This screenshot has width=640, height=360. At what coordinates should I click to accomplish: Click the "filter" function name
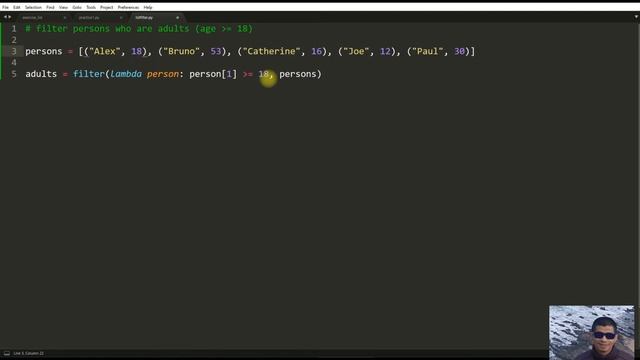[89, 74]
